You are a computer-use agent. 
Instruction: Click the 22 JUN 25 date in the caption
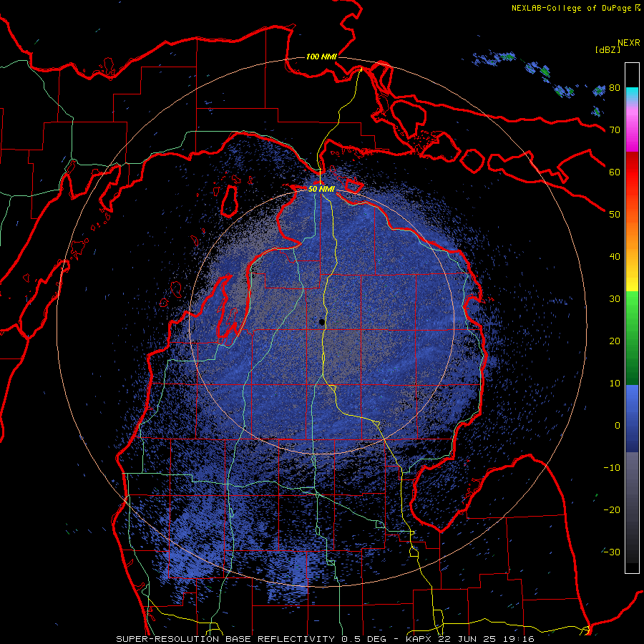coord(467,639)
